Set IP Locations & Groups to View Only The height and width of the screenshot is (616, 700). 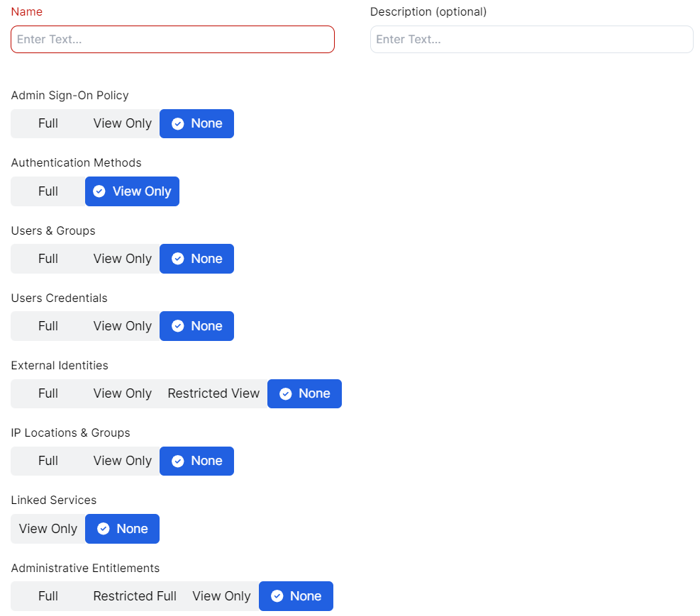pos(122,461)
